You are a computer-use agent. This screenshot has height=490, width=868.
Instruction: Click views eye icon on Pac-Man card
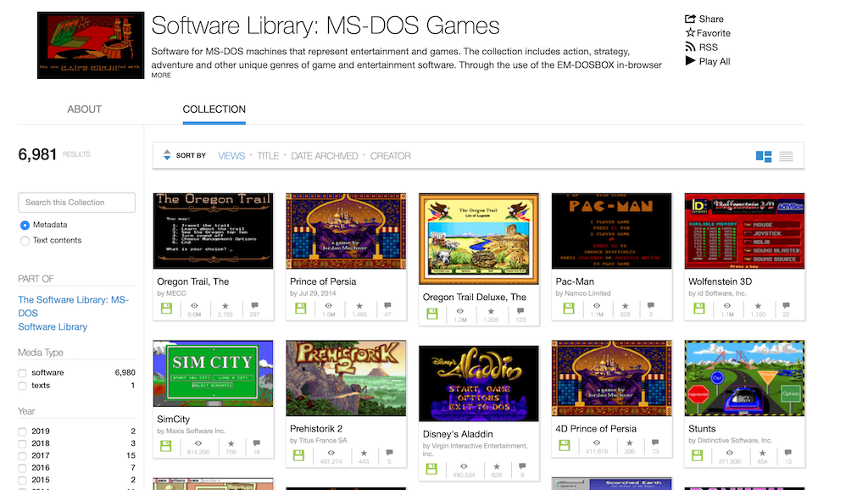(597, 306)
